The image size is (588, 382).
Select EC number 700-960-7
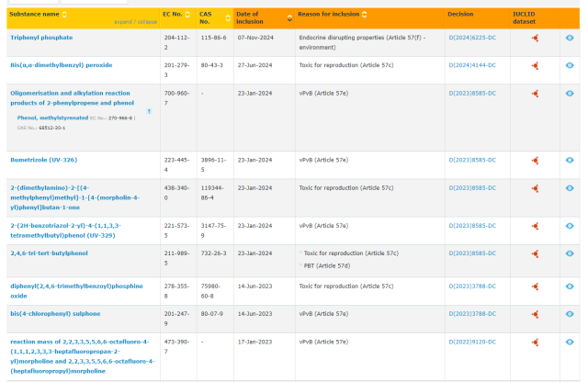click(176, 98)
